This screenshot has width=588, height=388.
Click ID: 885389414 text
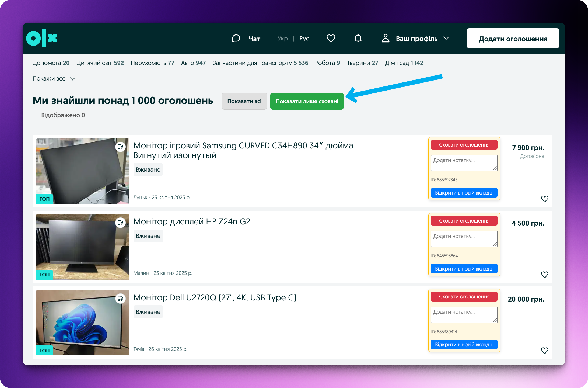(444, 332)
